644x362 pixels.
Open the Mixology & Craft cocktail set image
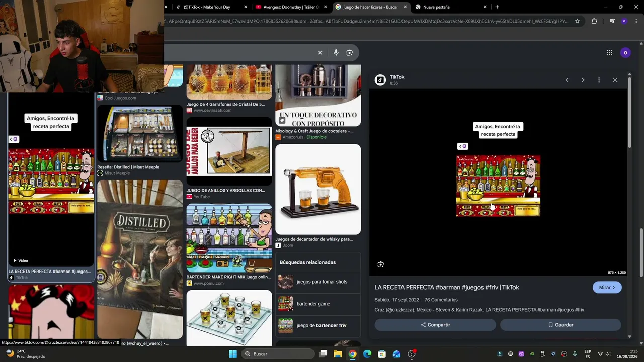(318, 96)
